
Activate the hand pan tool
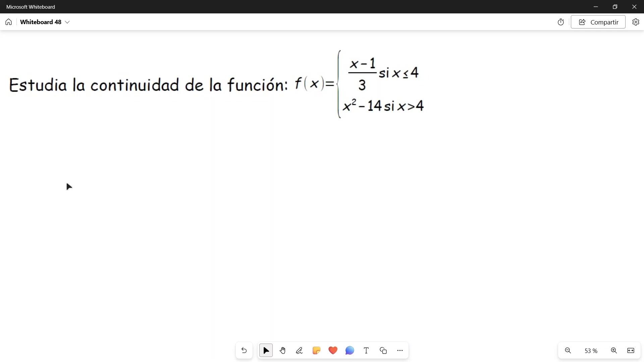pos(282,351)
